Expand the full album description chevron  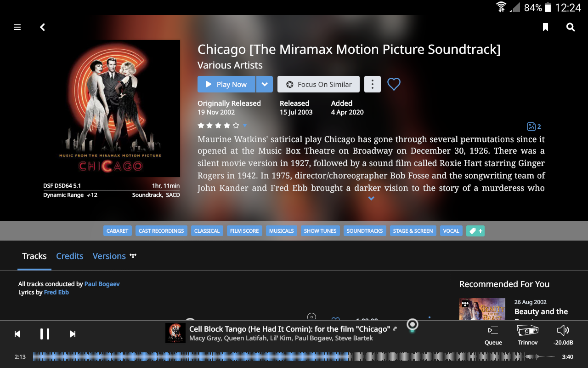point(371,199)
